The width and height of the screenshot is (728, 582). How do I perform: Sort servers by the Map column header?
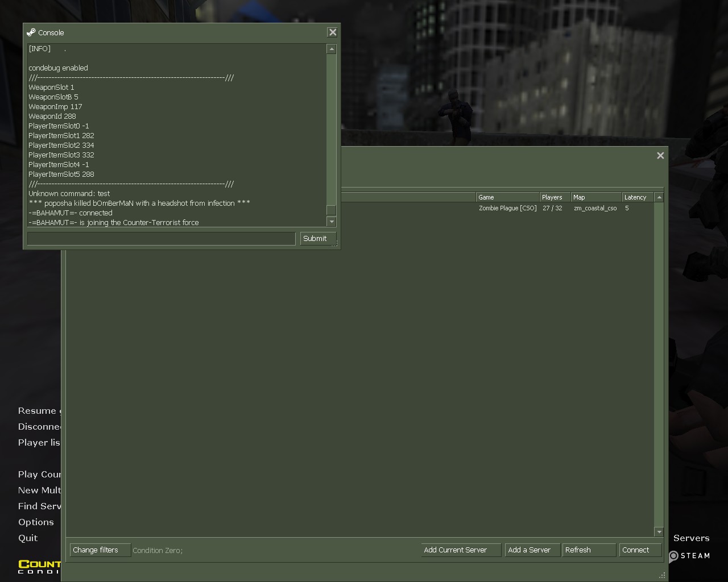click(595, 197)
